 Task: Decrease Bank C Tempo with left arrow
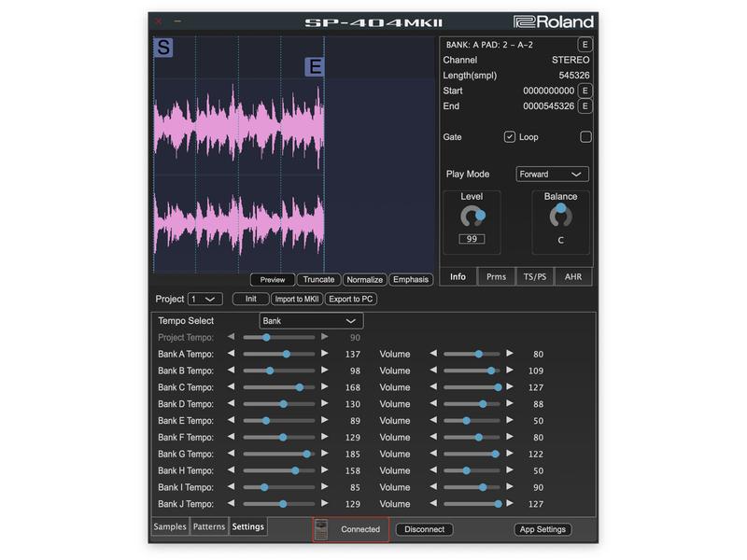pos(231,387)
